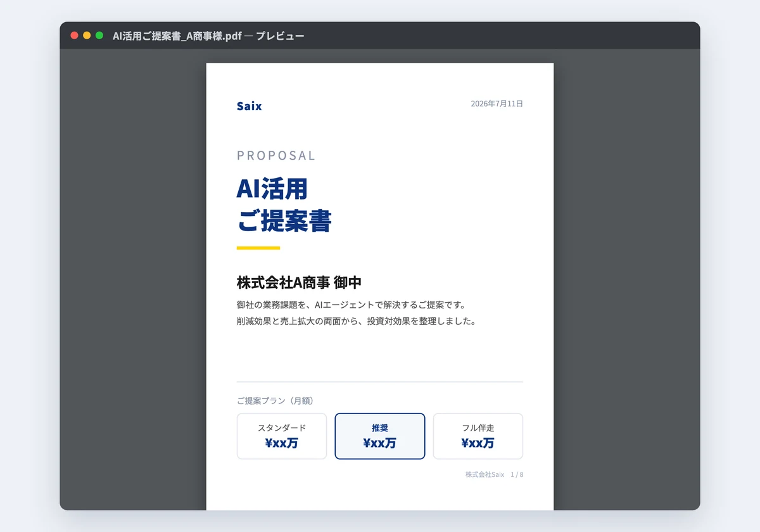
Task: Click the date 2026年7月11日
Action: (x=497, y=104)
